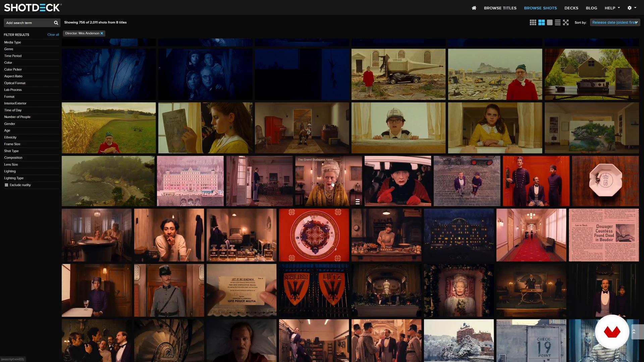This screenshot has width=644, height=362.
Task: Open the Sort by dropdown
Action: coord(615,22)
